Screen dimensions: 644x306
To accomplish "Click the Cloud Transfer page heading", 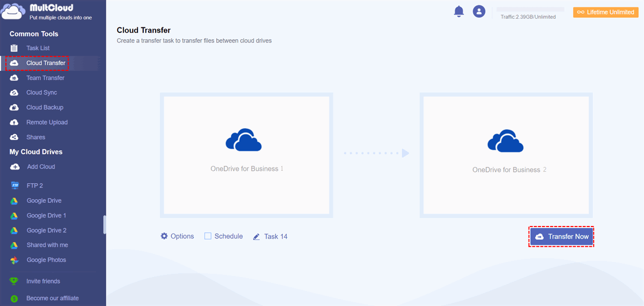I will click(x=143, y=31).
